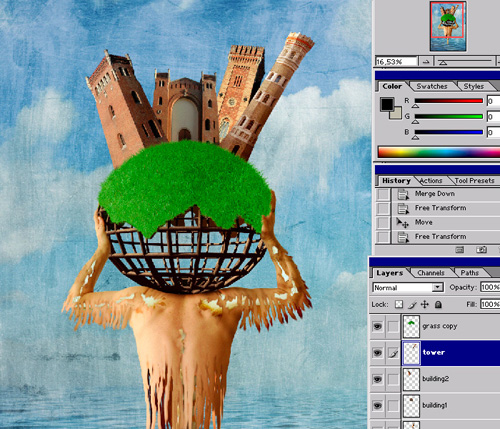Switch to the Paths tab
This screenshot has width=500, height=429.
click(x=469, y=273)
